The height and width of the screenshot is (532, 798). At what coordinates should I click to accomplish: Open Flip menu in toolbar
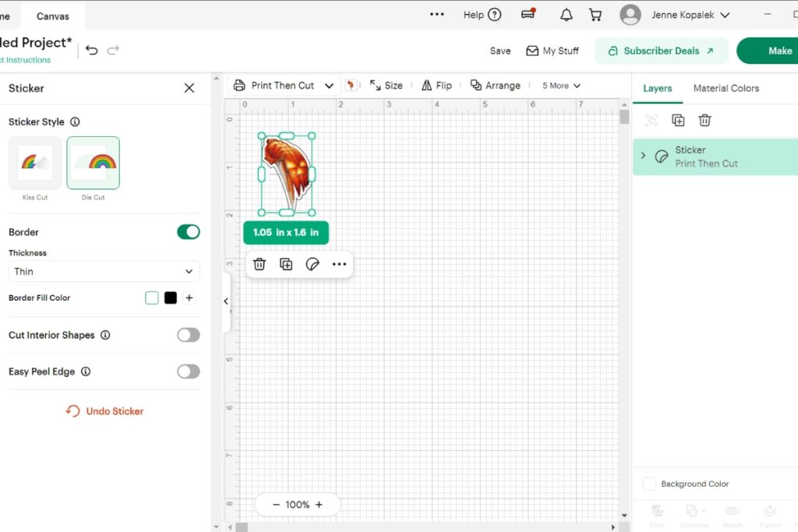(436, 86)
